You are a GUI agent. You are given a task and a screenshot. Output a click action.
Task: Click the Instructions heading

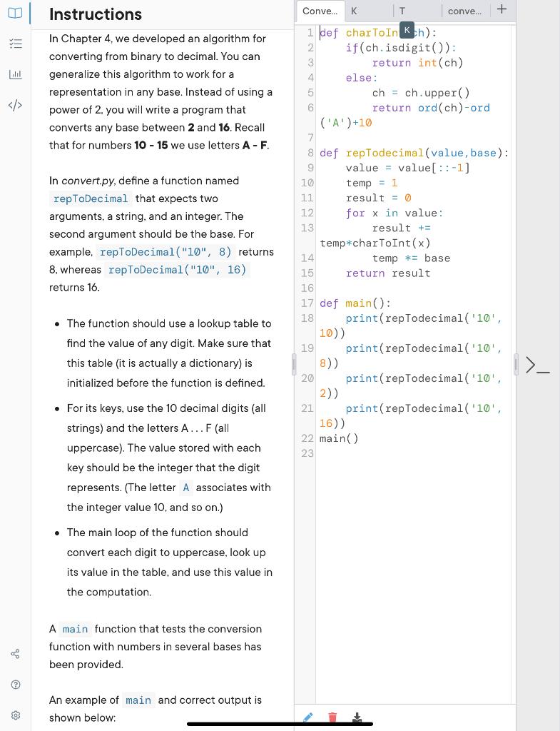96,14
